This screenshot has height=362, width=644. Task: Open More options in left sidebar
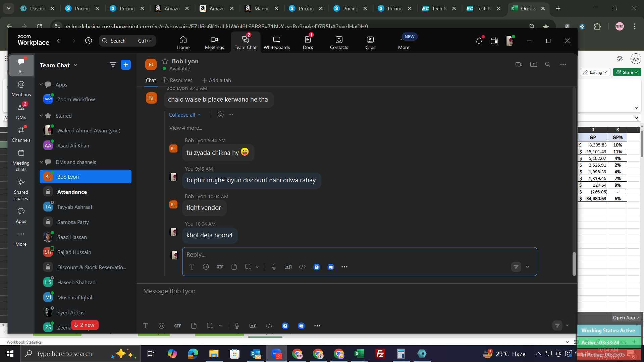click(x=21, y=238)
